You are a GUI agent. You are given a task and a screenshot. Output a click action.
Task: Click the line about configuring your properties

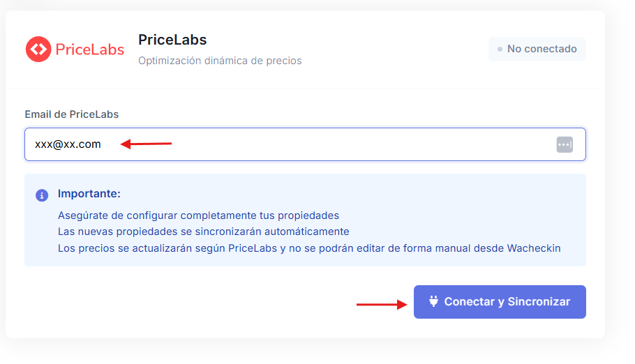pos(198,215)
